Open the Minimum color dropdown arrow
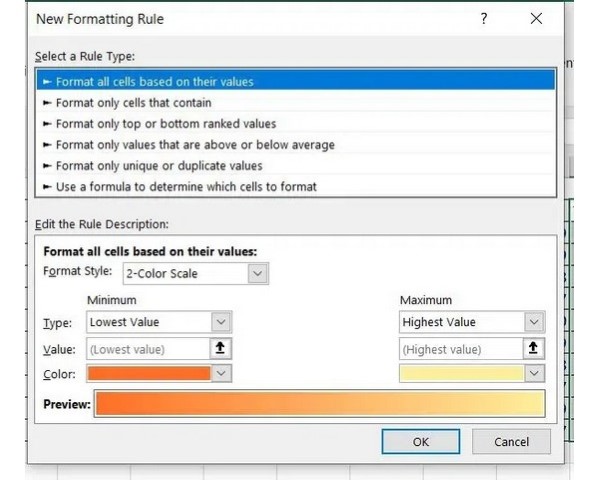 (221, 373)
